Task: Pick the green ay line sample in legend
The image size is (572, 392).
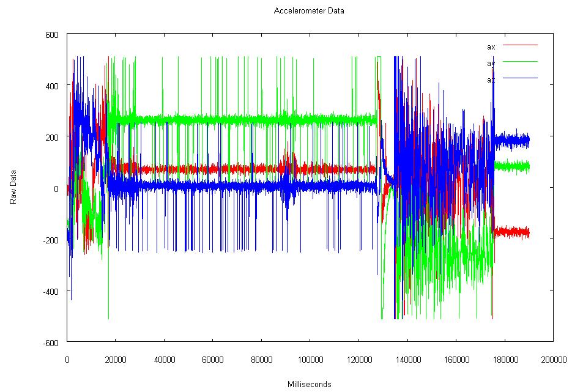Action: (519, 61)
